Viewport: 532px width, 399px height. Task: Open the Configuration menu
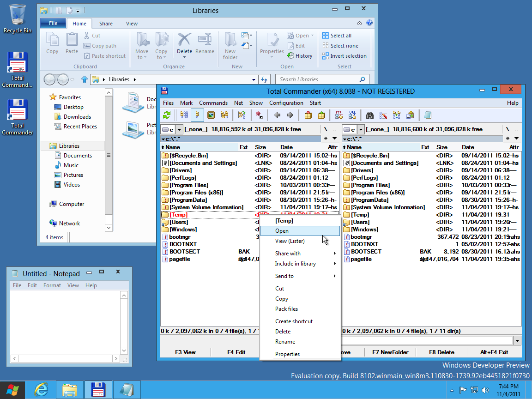point(286,103)
